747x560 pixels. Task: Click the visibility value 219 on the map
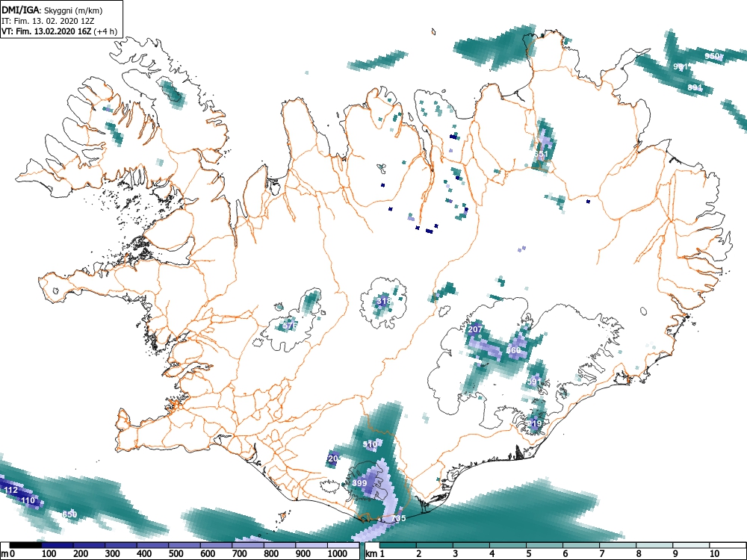pos(534,423)
